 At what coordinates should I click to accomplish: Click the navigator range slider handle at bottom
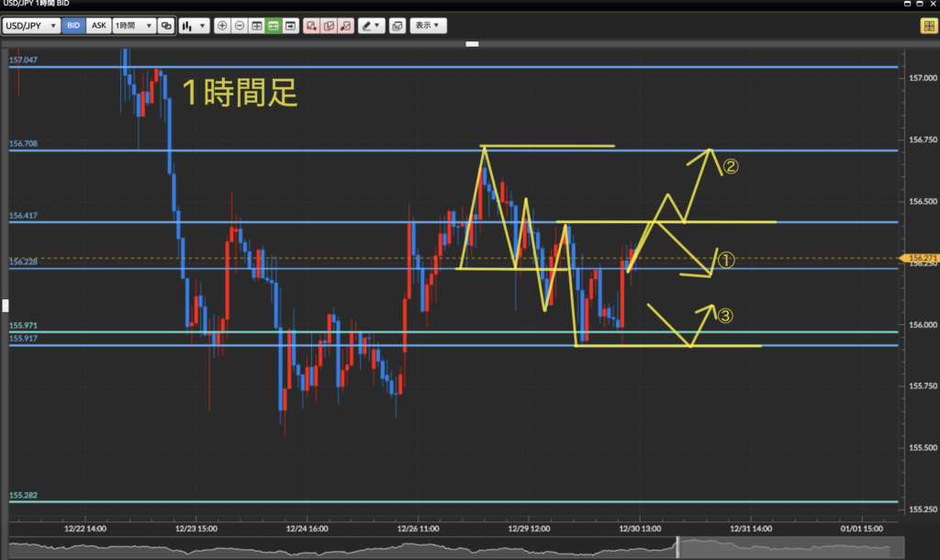pos(679,548)
